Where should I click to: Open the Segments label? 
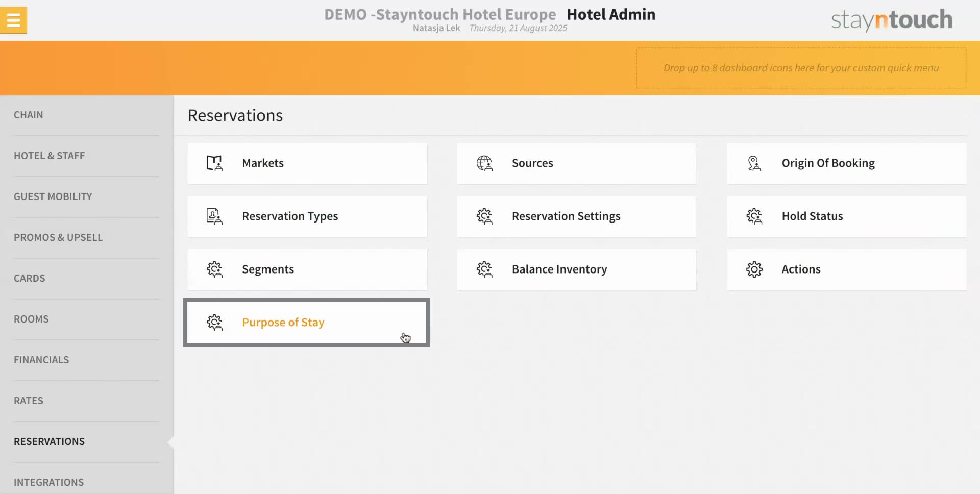pos(268,269)
